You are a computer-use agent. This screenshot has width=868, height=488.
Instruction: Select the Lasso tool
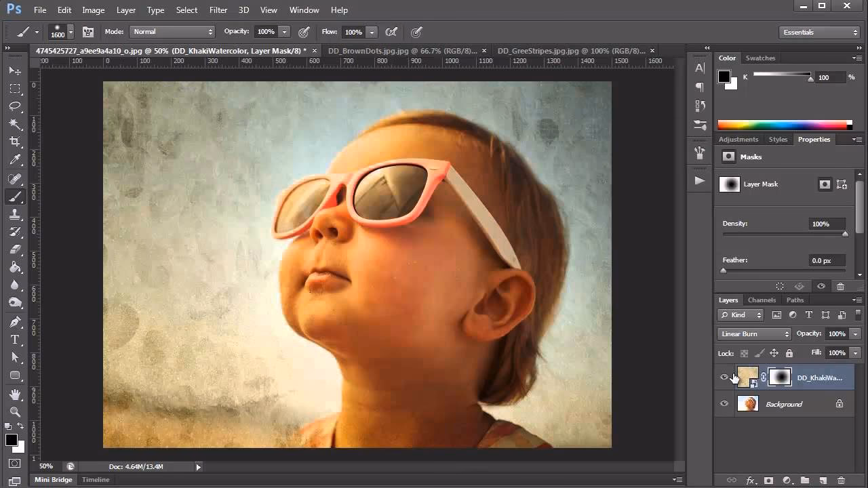[16, 106]
